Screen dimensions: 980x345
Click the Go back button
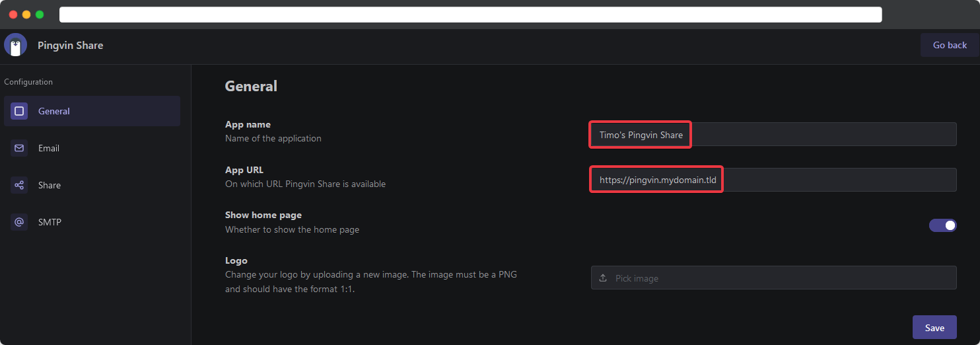coord(950,45)
